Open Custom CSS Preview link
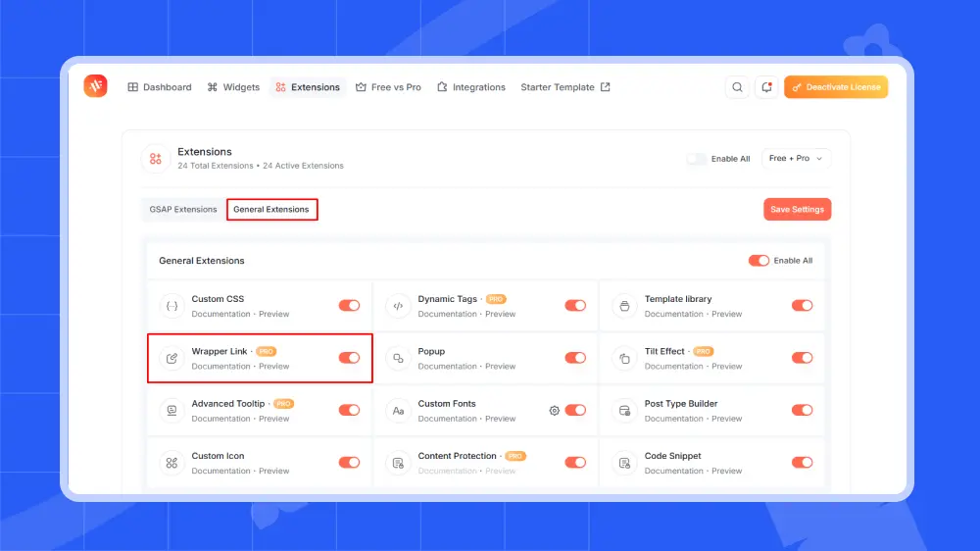The height and width of the screenshot is (551, 980). point(273,314)
